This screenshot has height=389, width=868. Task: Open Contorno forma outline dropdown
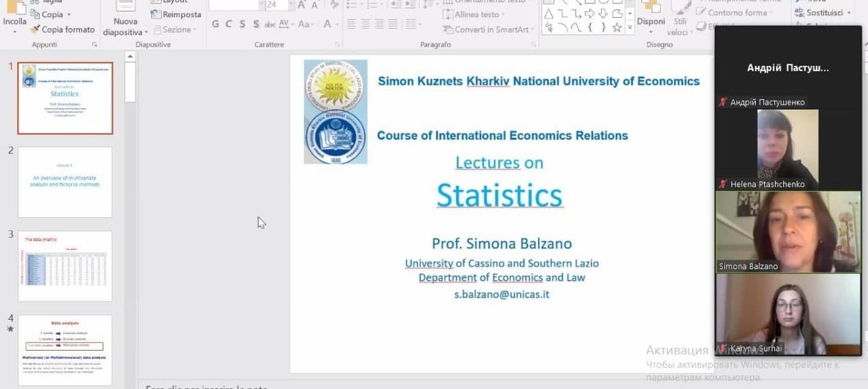(x=735, y=13)
